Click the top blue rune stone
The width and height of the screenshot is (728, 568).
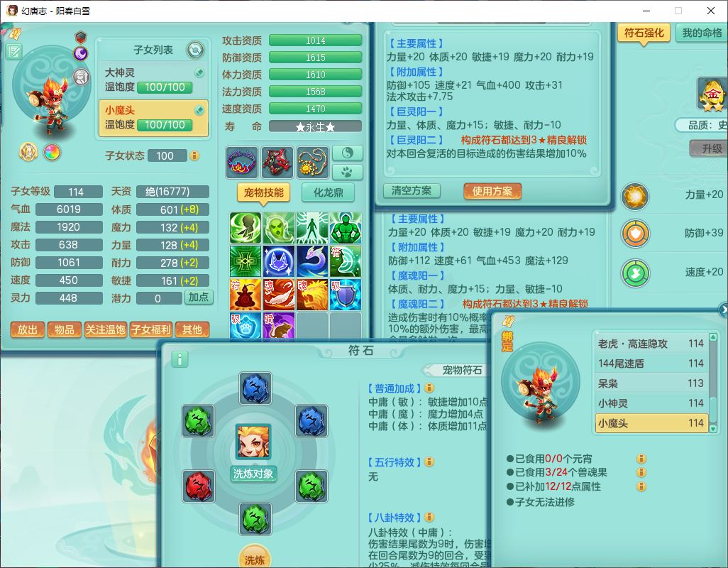[x=256, y=388]
